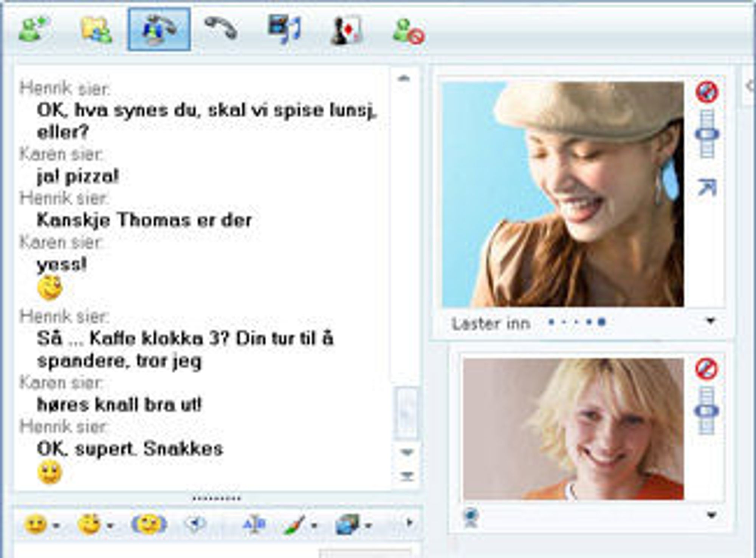Launch the games and activities icon
The width and height of the screenshot is (756, 558).
(347, 30)
